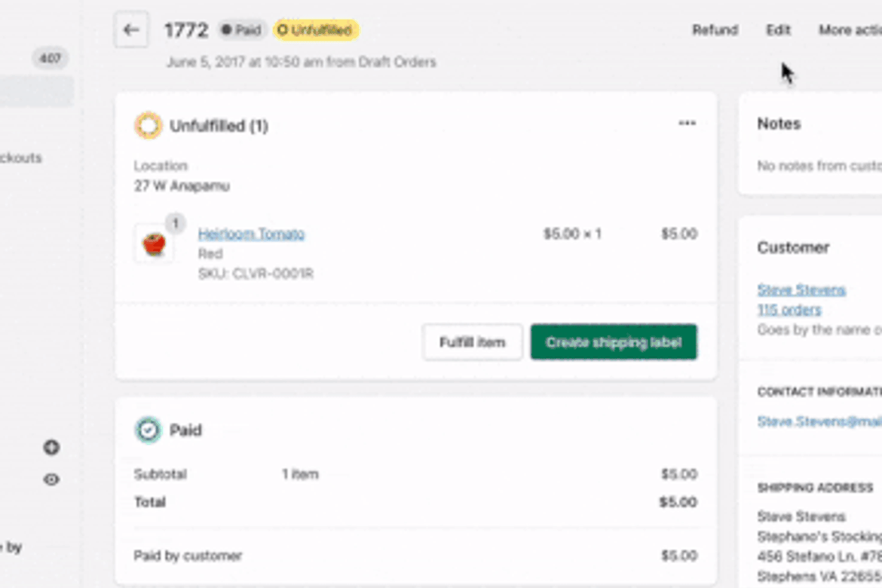Click Refund in the top action bar
Viewport: 882px width, 588px height.
[x=715, y=29]
